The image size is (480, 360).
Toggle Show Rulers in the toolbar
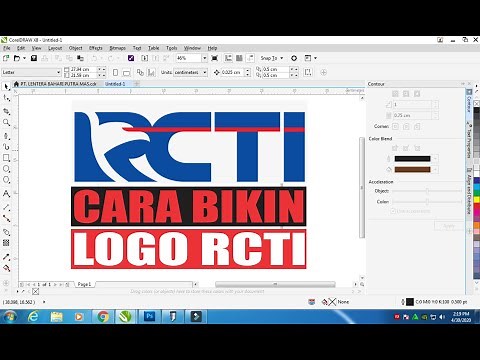pos(228,58)
